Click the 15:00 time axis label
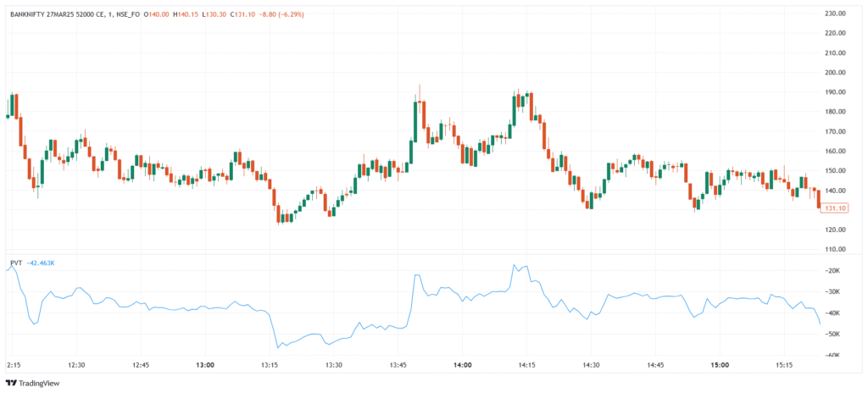 click(x=720, y=365)
